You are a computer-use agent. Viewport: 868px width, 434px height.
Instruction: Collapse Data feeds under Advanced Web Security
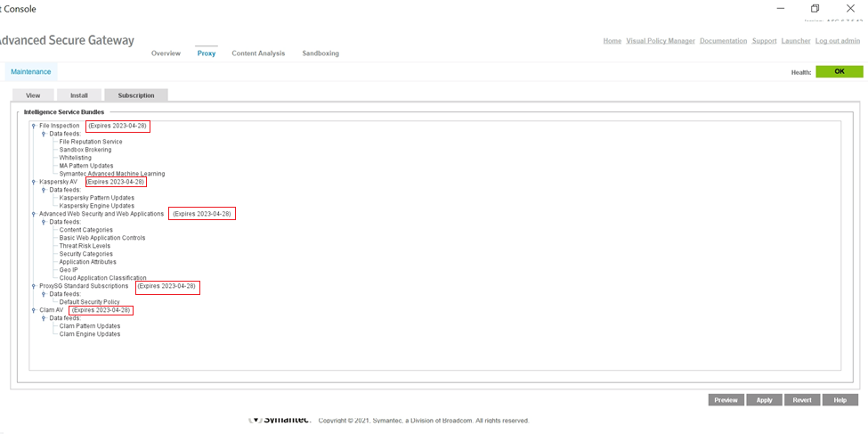pyautogui.click(x=44, y=222)
